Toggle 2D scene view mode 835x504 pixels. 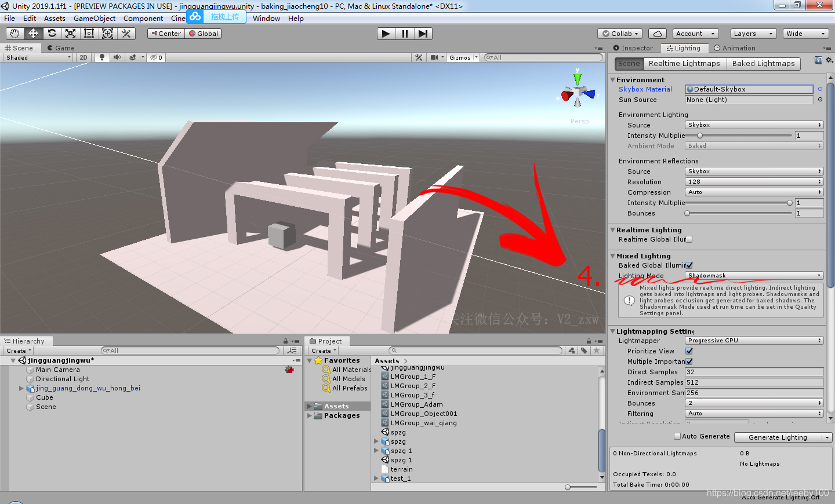[x=83, y=57]
